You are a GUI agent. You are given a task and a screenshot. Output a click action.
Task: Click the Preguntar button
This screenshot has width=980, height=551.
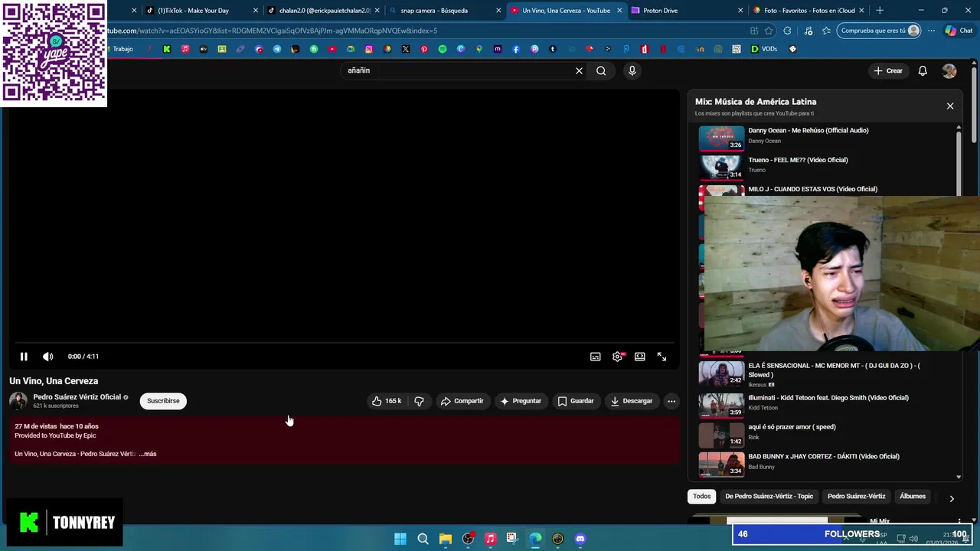[521, 401]
